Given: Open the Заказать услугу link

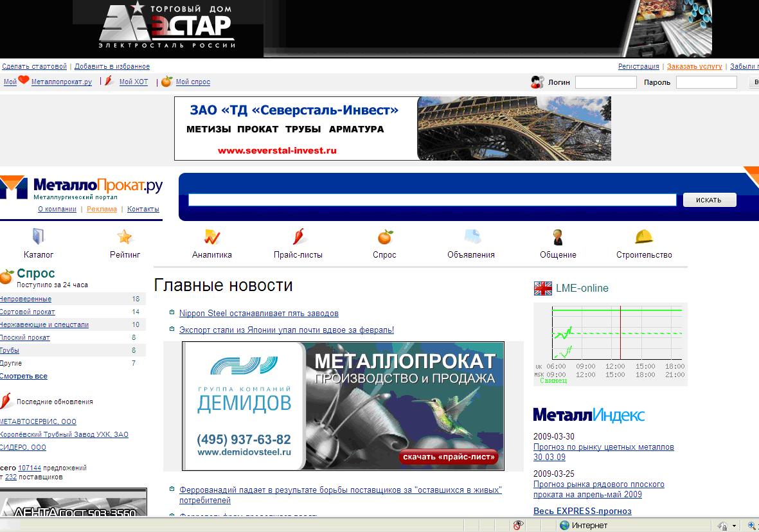Looking at the screenshot, I should (x=694, y=66).
